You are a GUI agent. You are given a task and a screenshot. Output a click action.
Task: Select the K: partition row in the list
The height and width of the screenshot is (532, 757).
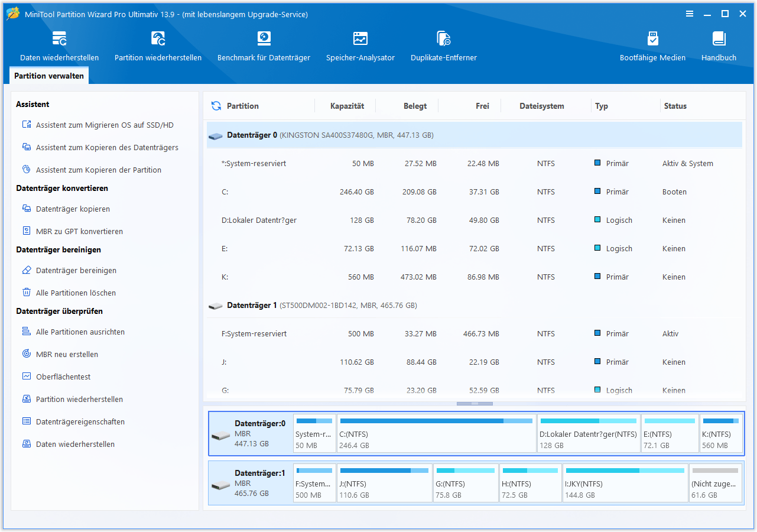(475, 277)
